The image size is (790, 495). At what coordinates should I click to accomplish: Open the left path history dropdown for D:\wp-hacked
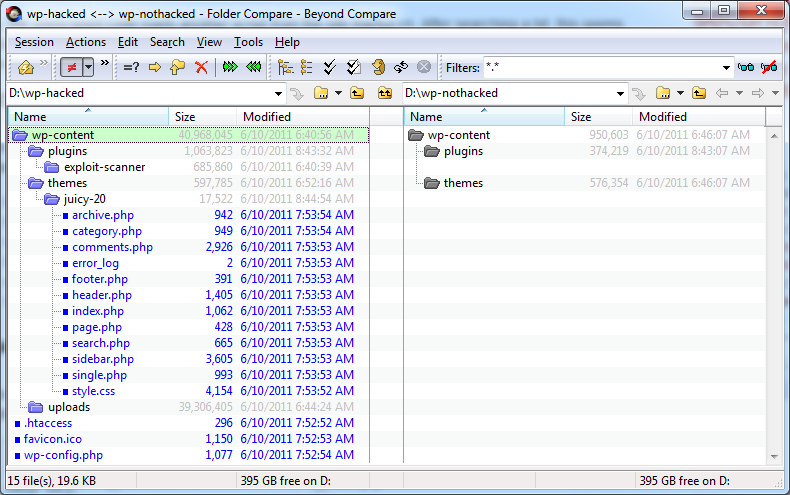(x=278, y=94)
